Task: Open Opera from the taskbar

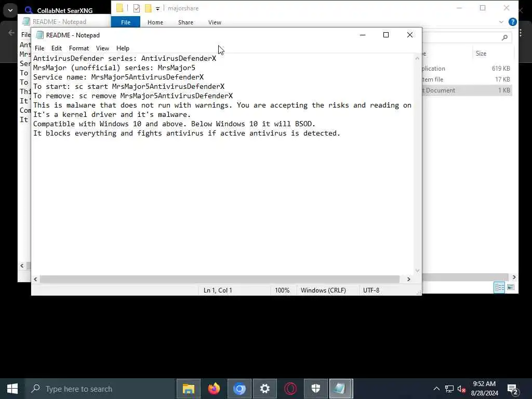Action: 290,389
